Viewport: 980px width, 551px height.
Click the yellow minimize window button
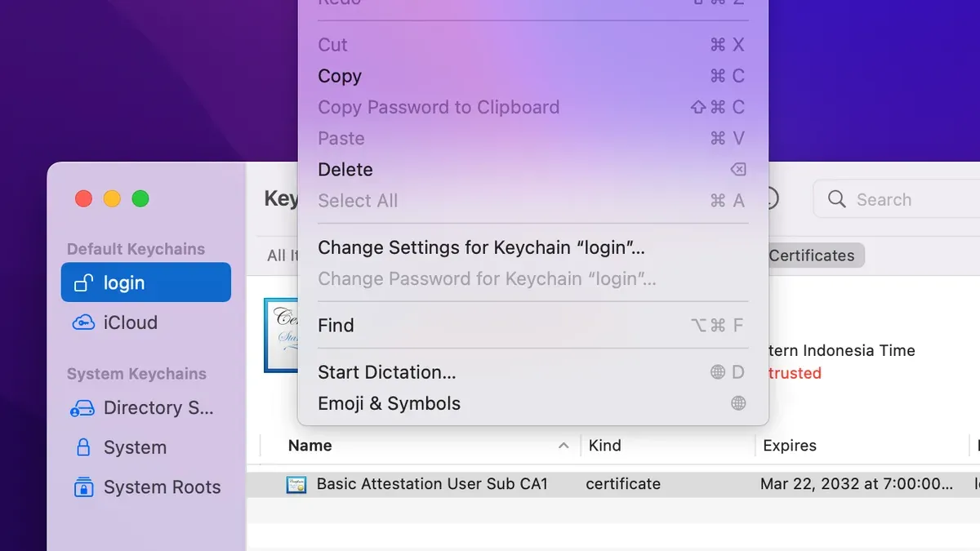coord(112,198)
